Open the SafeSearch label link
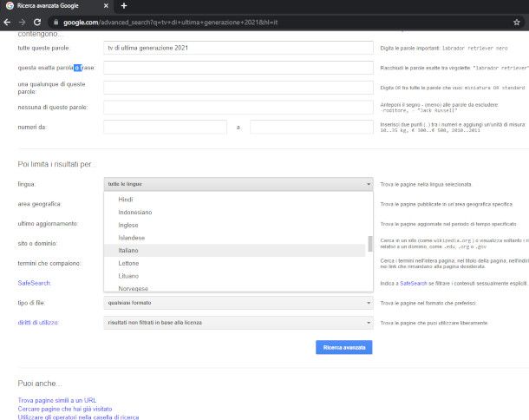529x420 pixels. coord(34,283)
